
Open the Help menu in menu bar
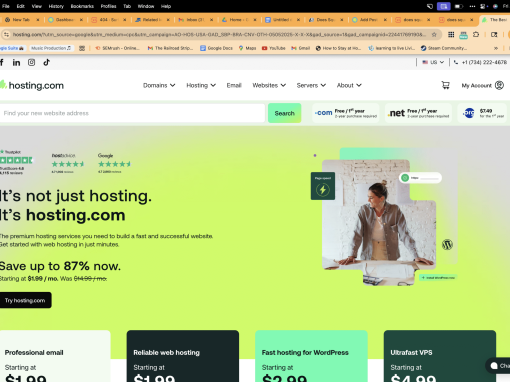166,6
